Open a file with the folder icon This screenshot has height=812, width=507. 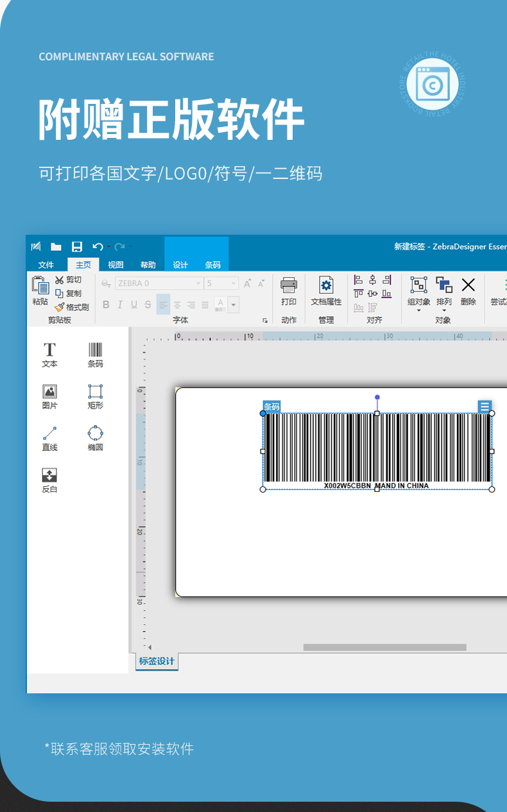[x=56, y=247]
